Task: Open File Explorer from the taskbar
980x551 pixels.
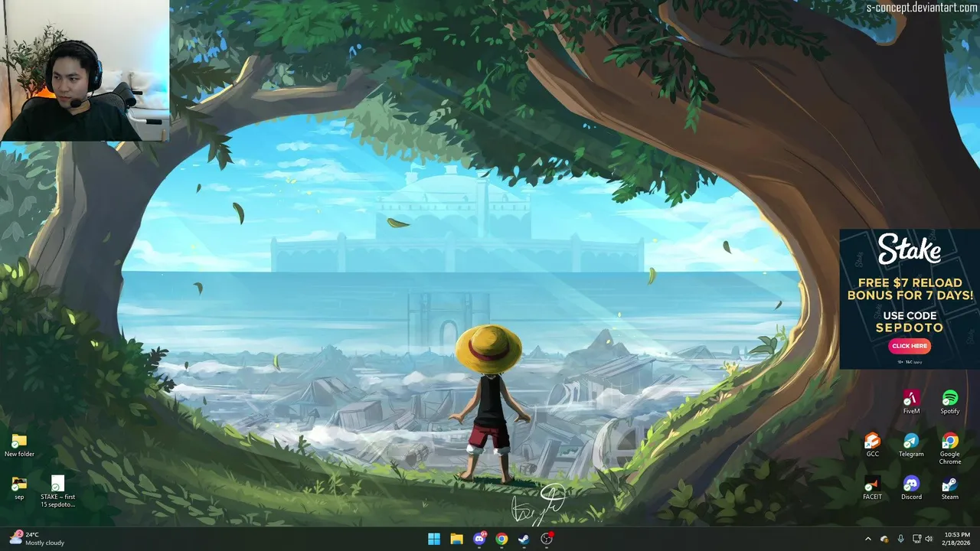Action: pyautogui.click(x=456, y=539)
